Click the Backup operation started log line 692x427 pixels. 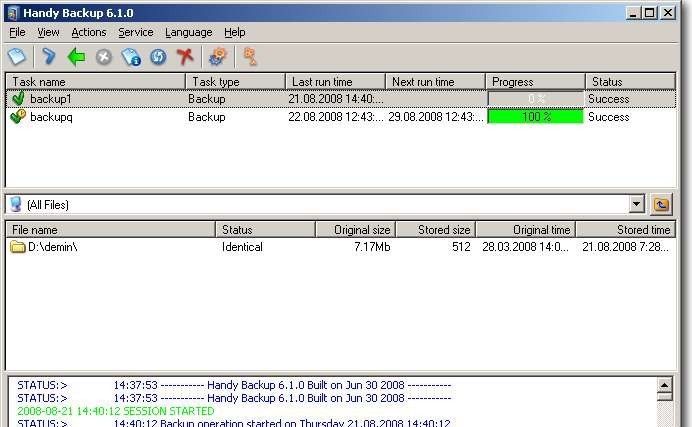pyautogui.click(x=234, y=423)
